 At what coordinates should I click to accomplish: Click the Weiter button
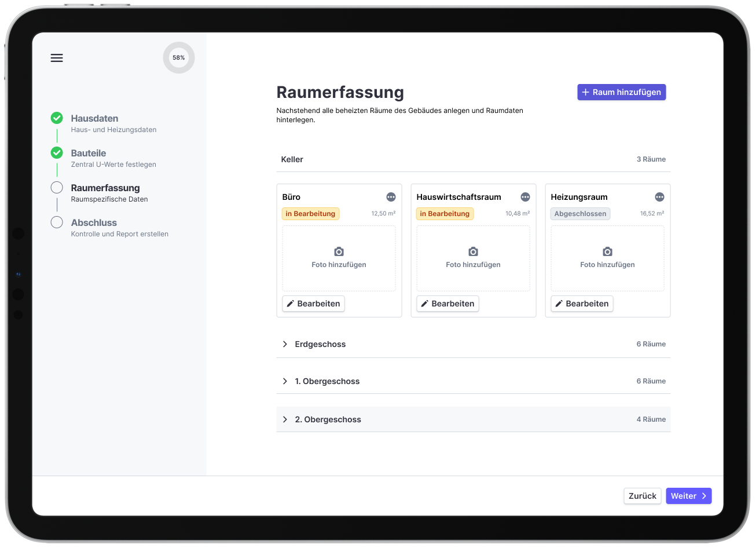(689, 496)
